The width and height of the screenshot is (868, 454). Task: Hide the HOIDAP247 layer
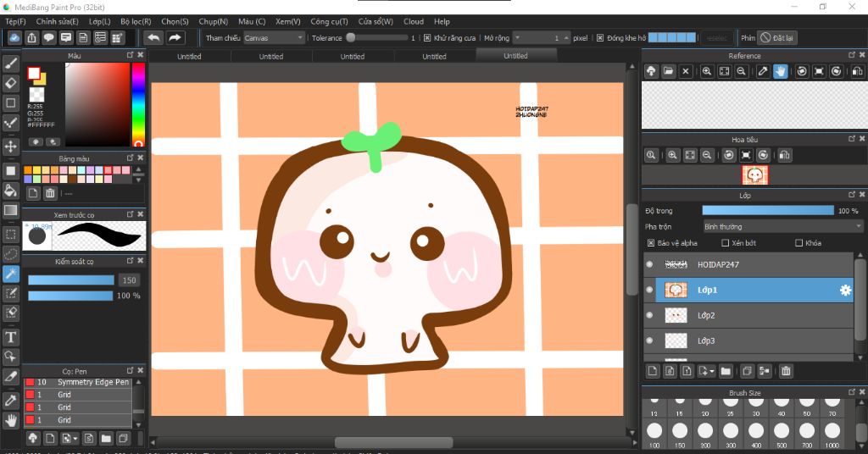pyautogui.click(x=649, y=264)
